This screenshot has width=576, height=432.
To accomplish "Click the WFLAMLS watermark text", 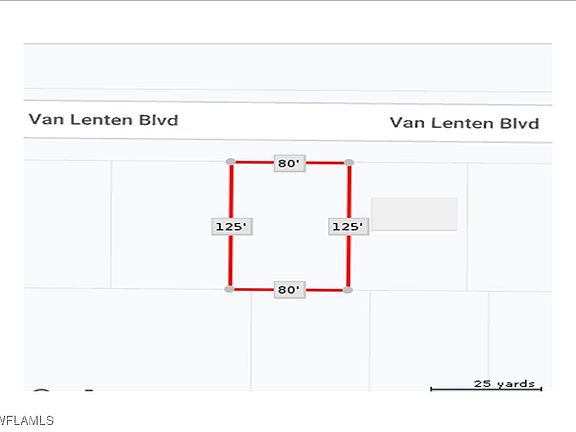I will (x=26, y=420).
